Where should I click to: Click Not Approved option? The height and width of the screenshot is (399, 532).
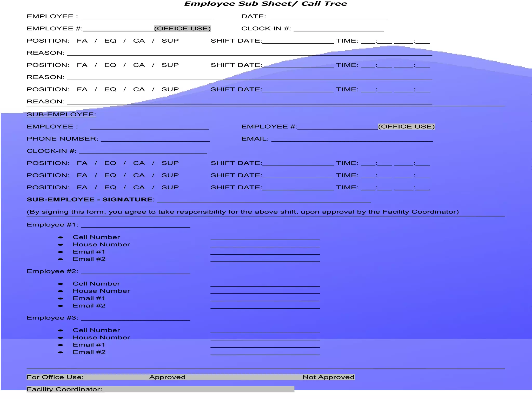328,377
